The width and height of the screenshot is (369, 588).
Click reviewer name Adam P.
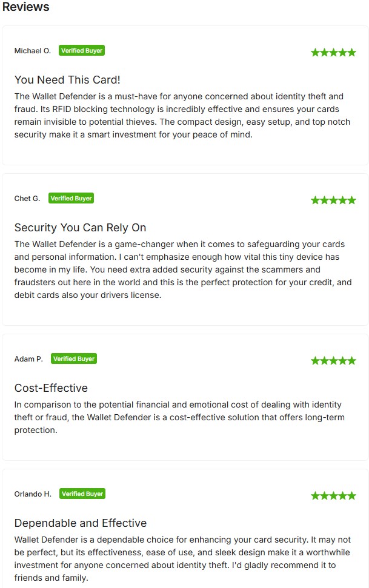[28, 359]
